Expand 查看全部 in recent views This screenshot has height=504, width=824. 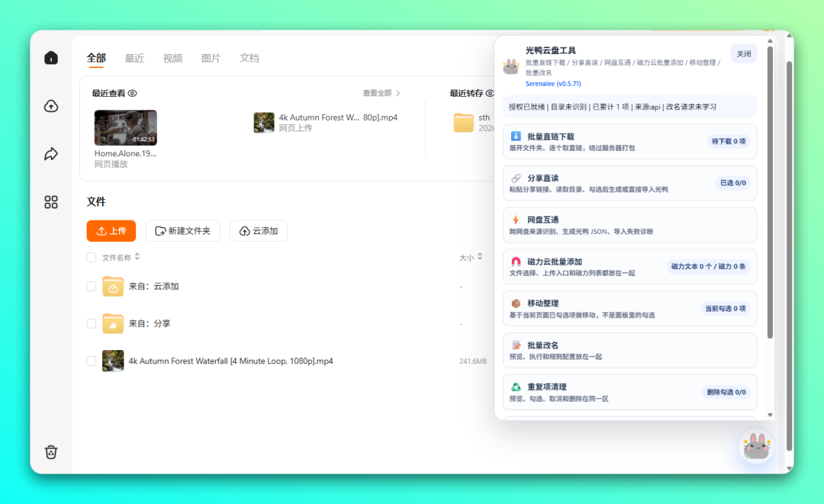(381, 93)
